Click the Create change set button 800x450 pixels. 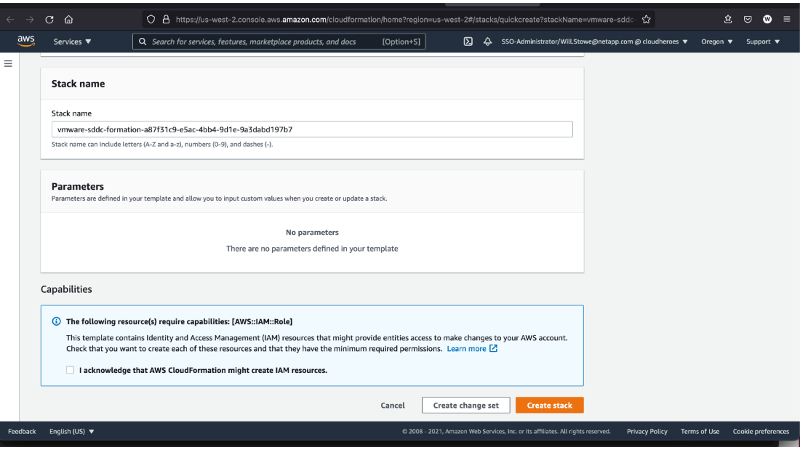coord(465,405)
